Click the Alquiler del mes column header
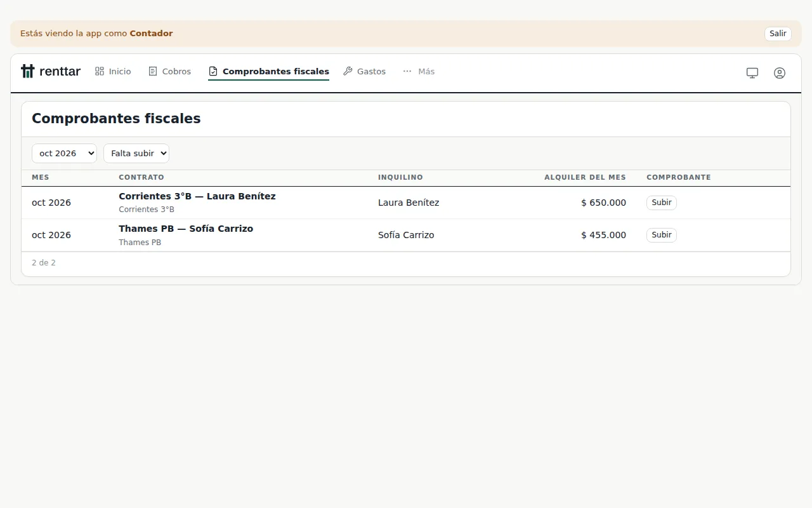This screenshot has height=508, width=812. (585, 177)
